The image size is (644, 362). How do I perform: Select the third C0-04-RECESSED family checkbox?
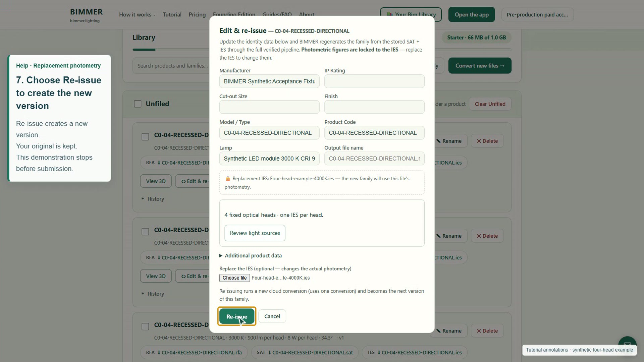point(145,326)
